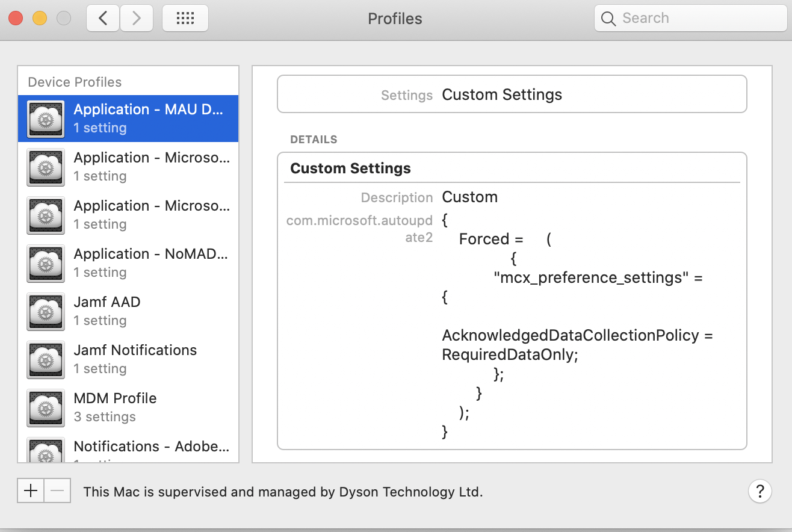Click the Settings Custom Settings row

tap(512, 94)
